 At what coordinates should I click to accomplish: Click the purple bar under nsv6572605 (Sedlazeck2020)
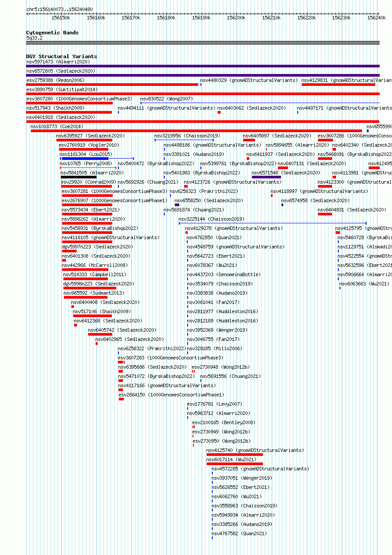[203, 75]
